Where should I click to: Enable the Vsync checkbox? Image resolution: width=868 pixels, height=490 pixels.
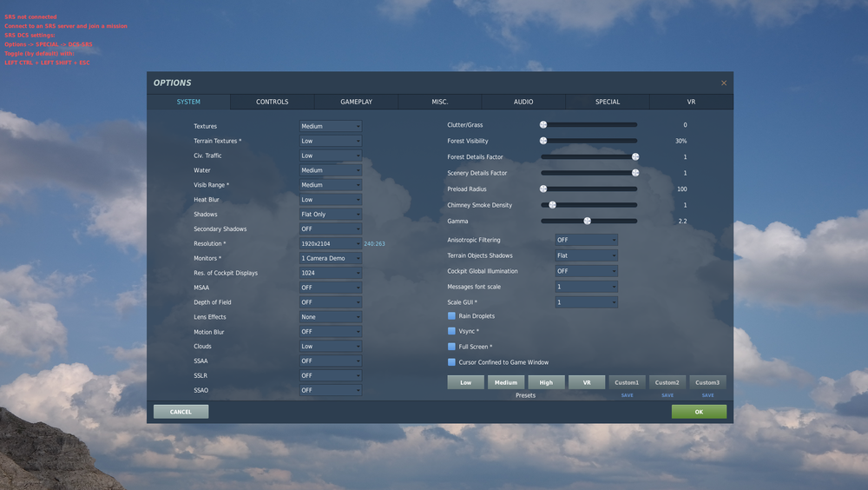coord(451,331)
